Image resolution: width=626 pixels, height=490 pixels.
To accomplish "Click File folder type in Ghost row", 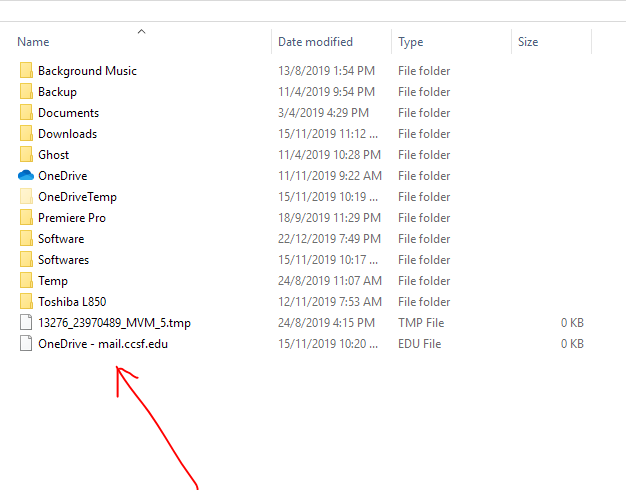I will click(424, 155).
